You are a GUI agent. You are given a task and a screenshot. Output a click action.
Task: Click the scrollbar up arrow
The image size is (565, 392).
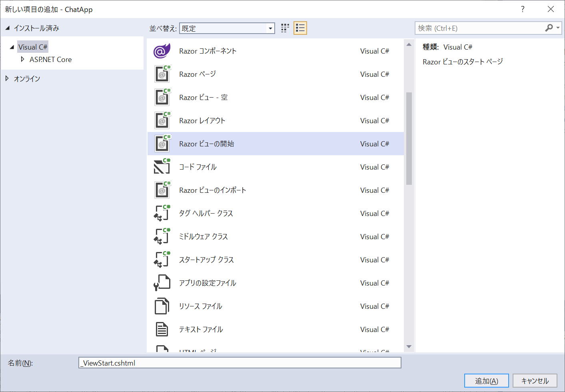(x=409, y=45)
